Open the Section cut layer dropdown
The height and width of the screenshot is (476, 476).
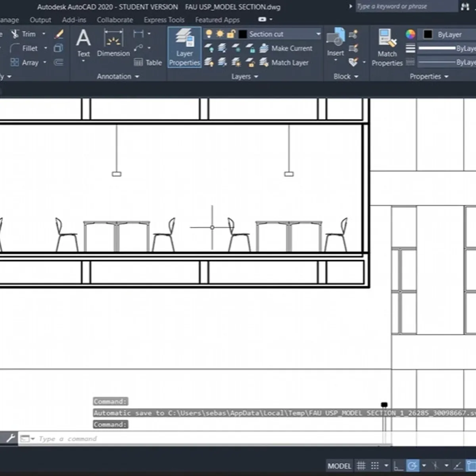pos(318,34)
